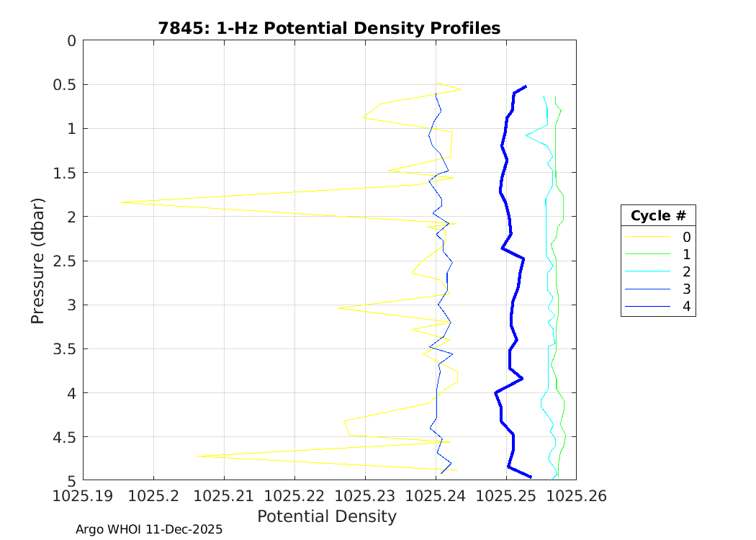756x540 pixels.
Task: Click the 'Cycle #' legend title
Action: click(x=658, y=216)
